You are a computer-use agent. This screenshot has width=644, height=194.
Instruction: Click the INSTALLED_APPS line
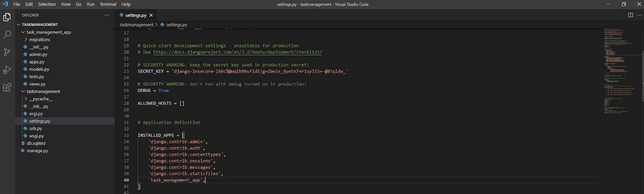pos(161,135)
